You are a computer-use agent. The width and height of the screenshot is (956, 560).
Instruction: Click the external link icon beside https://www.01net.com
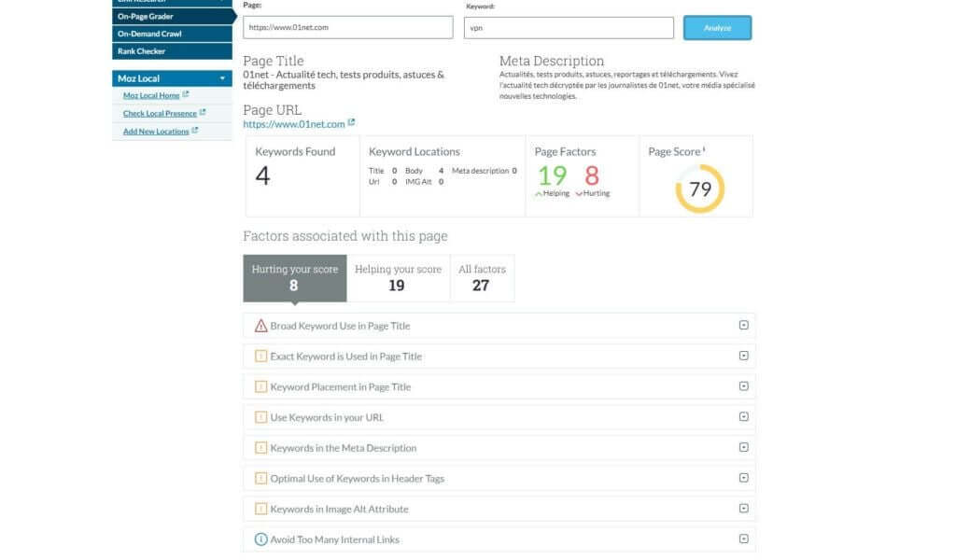(x=351, y=120)
